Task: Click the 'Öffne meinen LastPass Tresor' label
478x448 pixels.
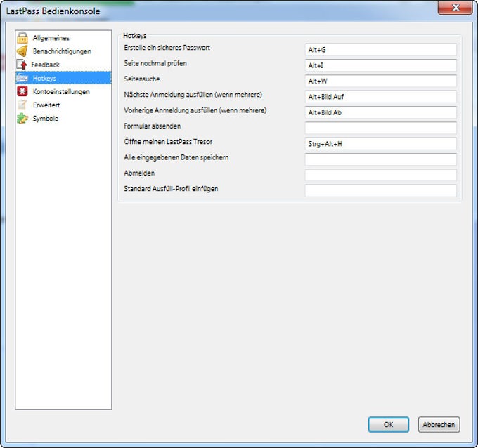Action: 168,142
